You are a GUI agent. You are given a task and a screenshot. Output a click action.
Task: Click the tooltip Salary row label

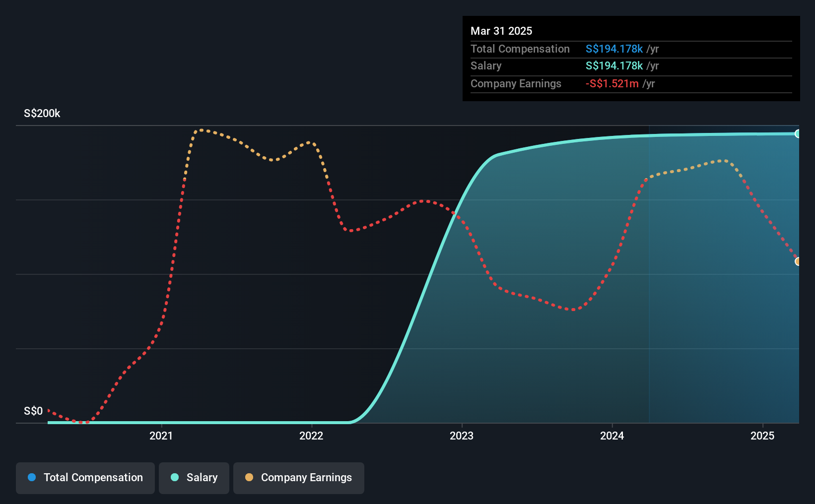pos(486,65)
